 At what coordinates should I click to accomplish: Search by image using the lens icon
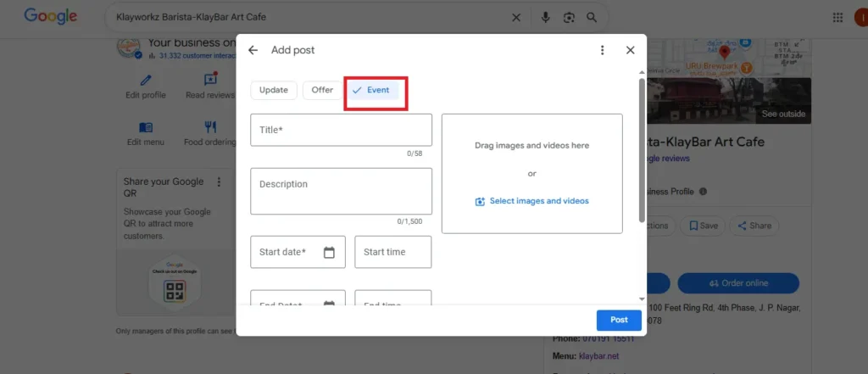569,18
